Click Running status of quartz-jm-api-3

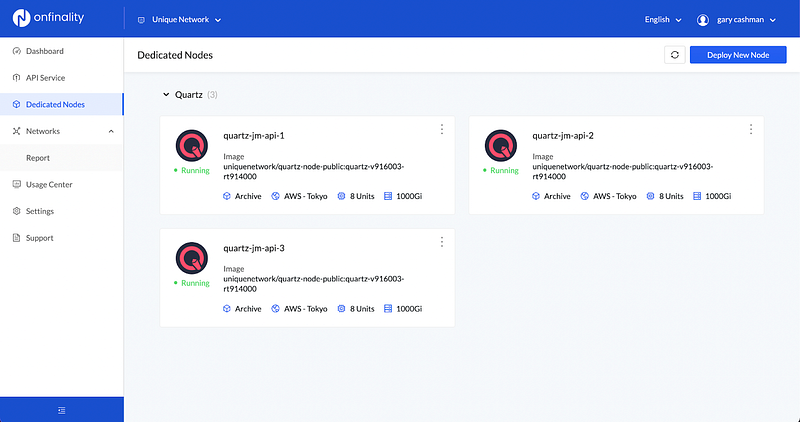[192, 283]
